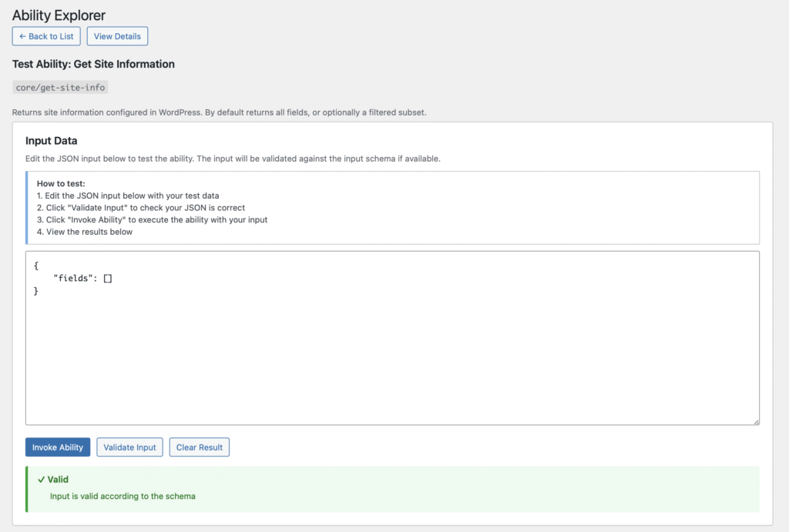
Task: Click the Test Ability: Get Site Information heading
Action: (x=93, y=64)
